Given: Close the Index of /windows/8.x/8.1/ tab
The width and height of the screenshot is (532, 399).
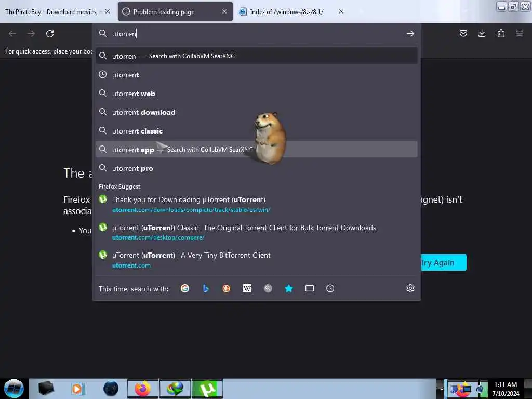Looking at the screenshot, I should pos(341,11).
